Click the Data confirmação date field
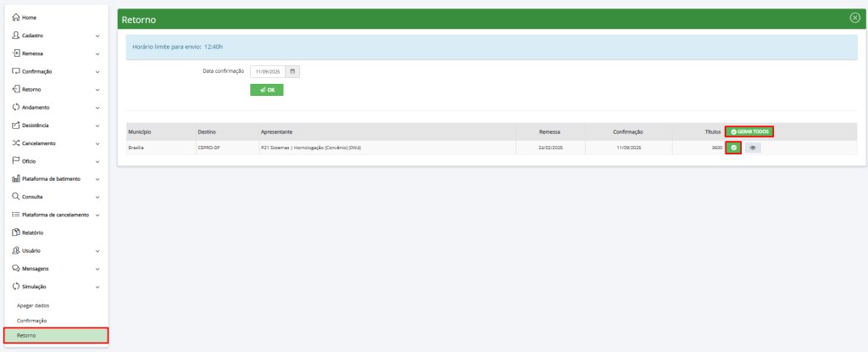 [267, 71]
